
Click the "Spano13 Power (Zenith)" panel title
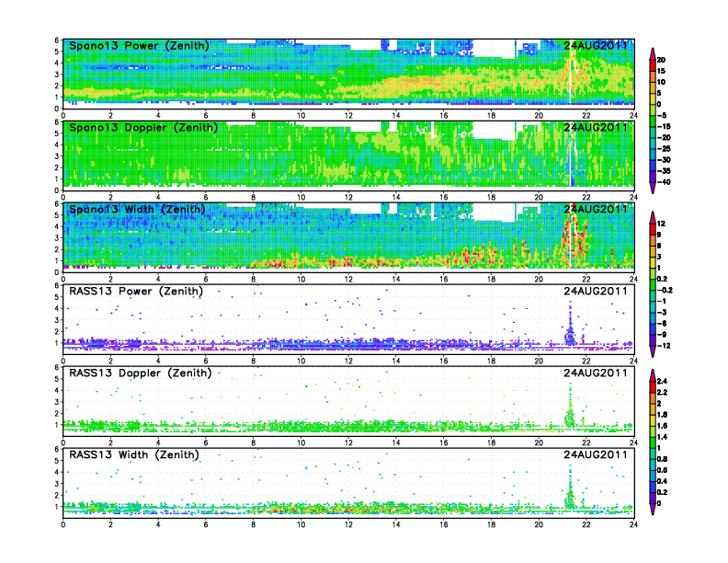[x=139, y=45]
